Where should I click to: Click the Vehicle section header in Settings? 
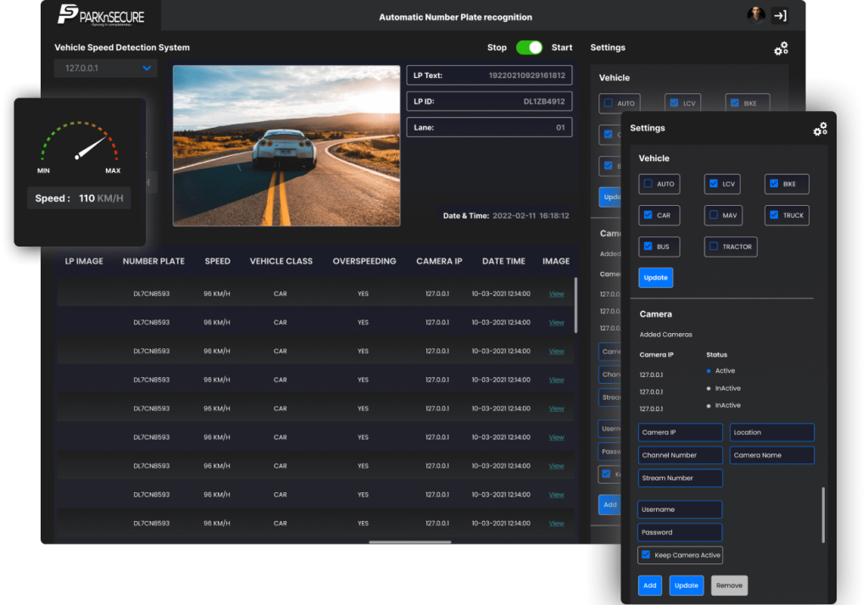pyautogui.click(x=653, y=158)
